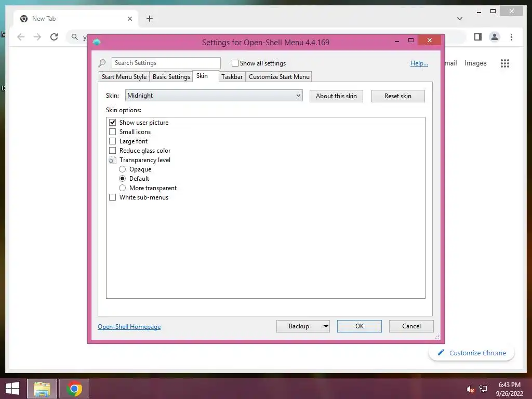Select the Default transparency level

123,179
